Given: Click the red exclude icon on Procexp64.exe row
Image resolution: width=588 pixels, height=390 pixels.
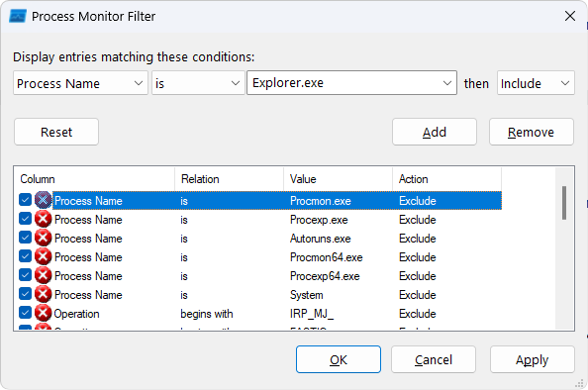Looking at the screenshot, I should tap(44, 275).
